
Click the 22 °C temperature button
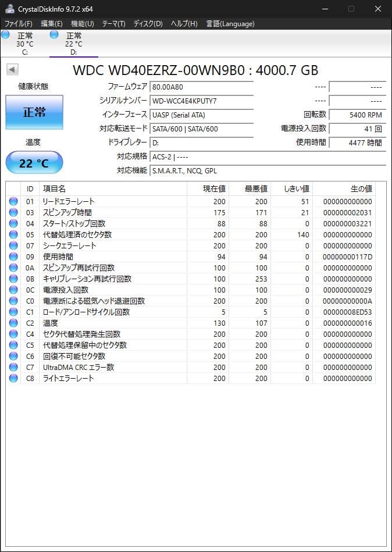pos(34,163)
